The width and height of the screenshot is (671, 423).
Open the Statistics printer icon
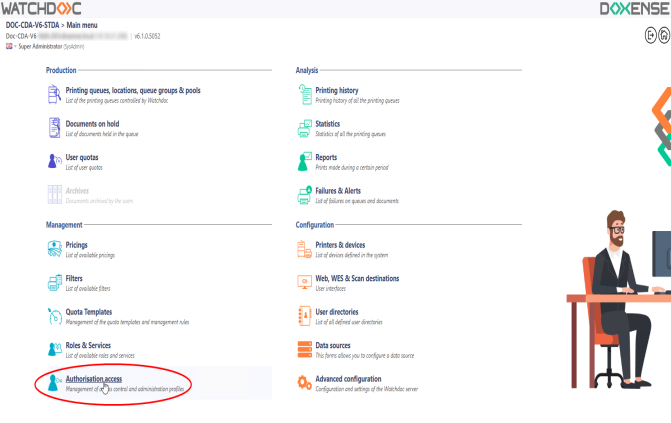306,128
